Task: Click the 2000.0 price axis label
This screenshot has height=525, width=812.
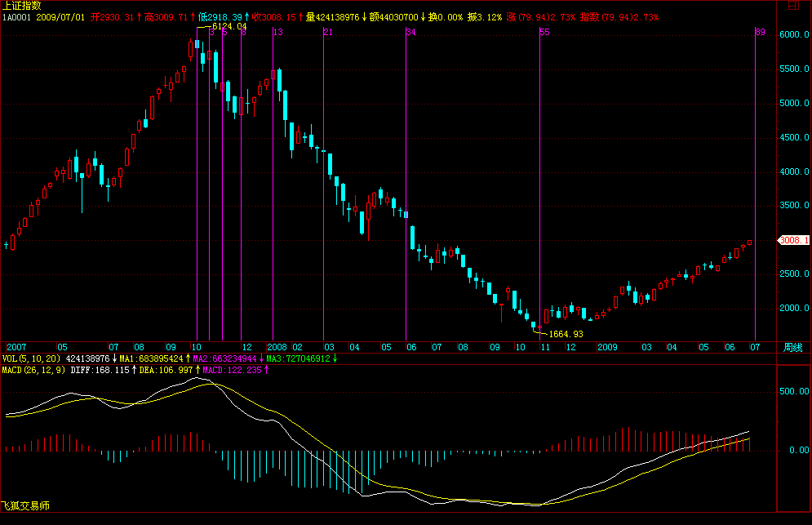Action: click(x=794, y=308)
